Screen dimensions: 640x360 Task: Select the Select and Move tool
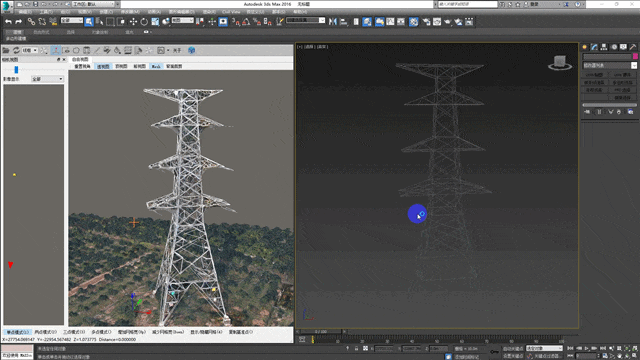tap(133, 22)
